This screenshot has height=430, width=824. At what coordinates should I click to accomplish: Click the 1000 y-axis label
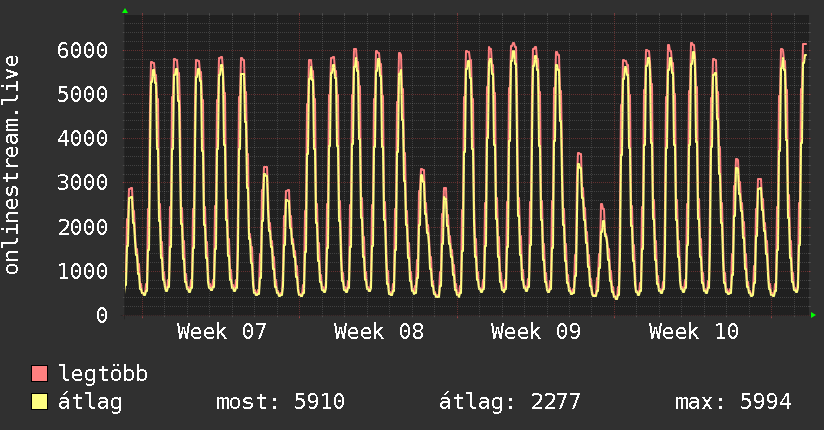point(83,271)
